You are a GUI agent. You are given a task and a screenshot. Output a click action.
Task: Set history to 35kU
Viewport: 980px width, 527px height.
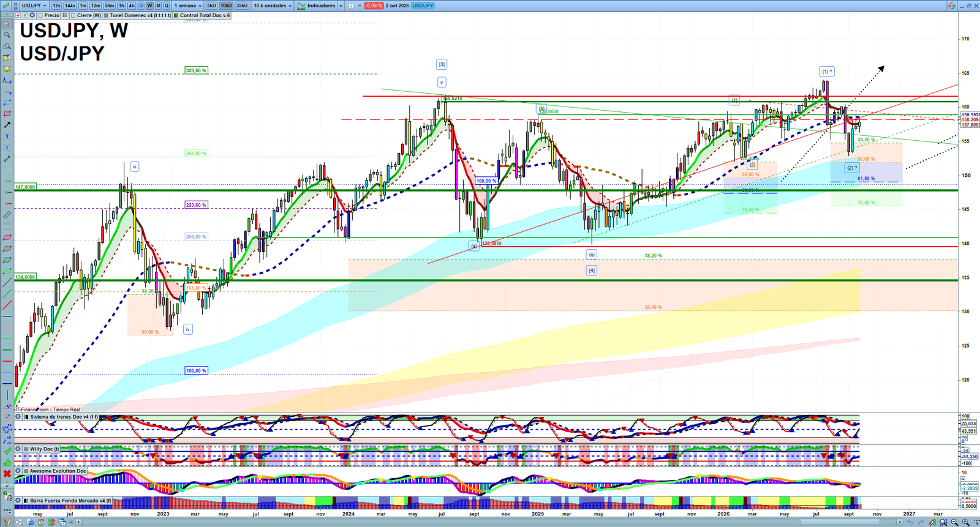242,6
